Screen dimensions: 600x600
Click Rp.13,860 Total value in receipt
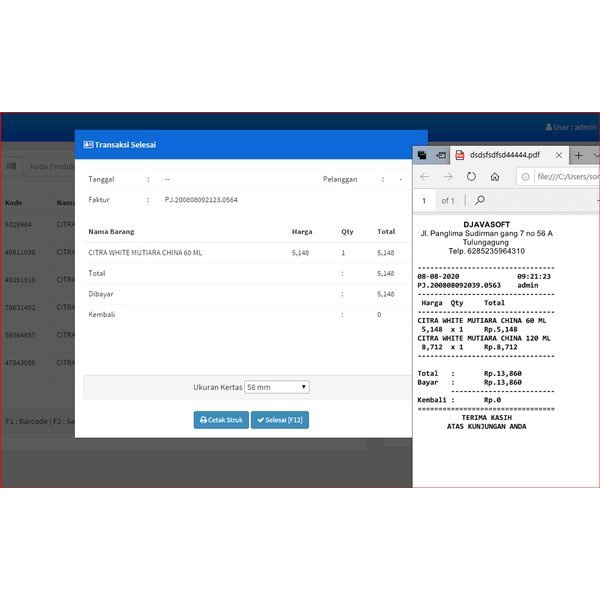point(502,373)
